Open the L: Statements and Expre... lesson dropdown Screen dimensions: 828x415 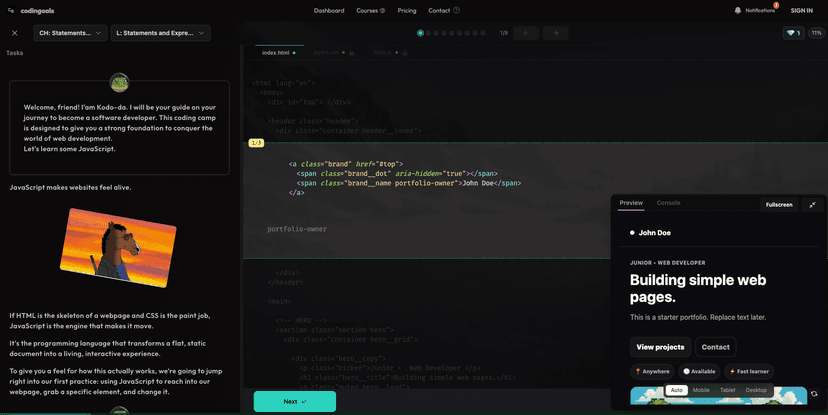click(x=161, y=33)
